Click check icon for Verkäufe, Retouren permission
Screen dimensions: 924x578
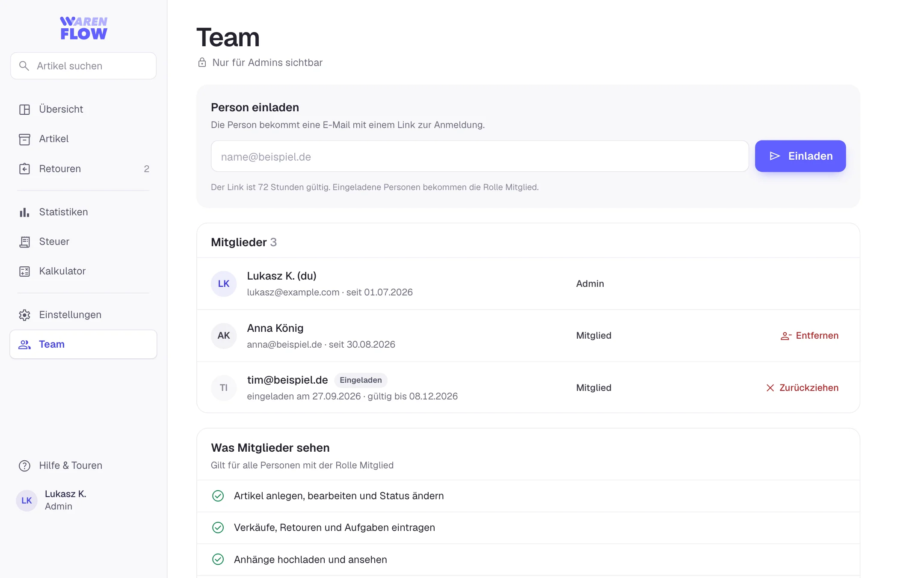(218, 527)
